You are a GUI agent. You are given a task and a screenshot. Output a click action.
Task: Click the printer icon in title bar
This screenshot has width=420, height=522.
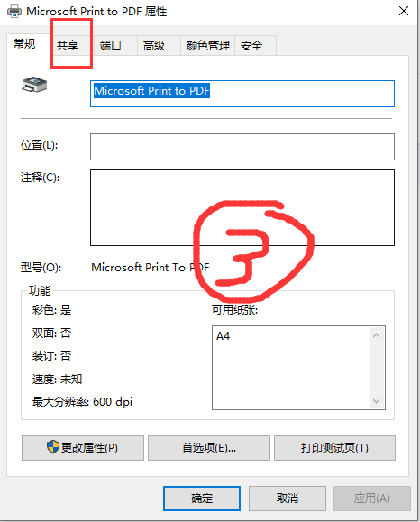[x=14, y=12]
